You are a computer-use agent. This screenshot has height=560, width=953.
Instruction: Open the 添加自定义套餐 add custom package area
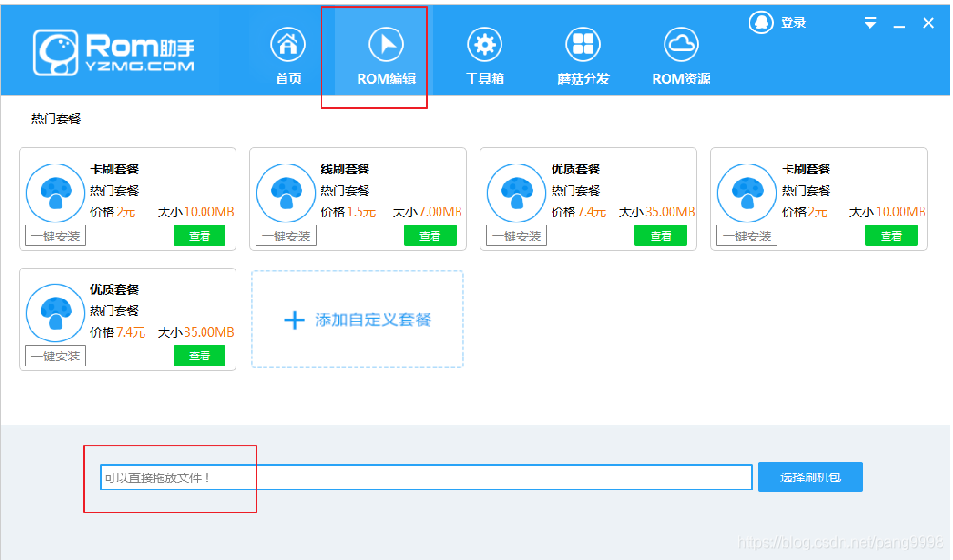point(357,319)
